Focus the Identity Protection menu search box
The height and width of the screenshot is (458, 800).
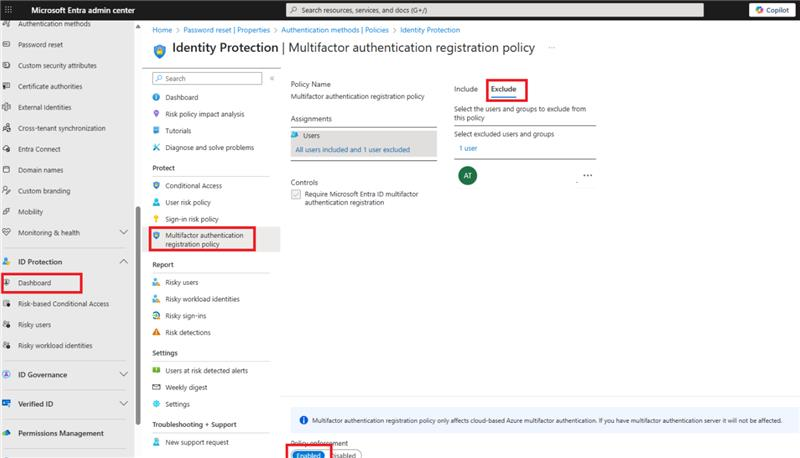pyautogui.click(x=207, y=79)
